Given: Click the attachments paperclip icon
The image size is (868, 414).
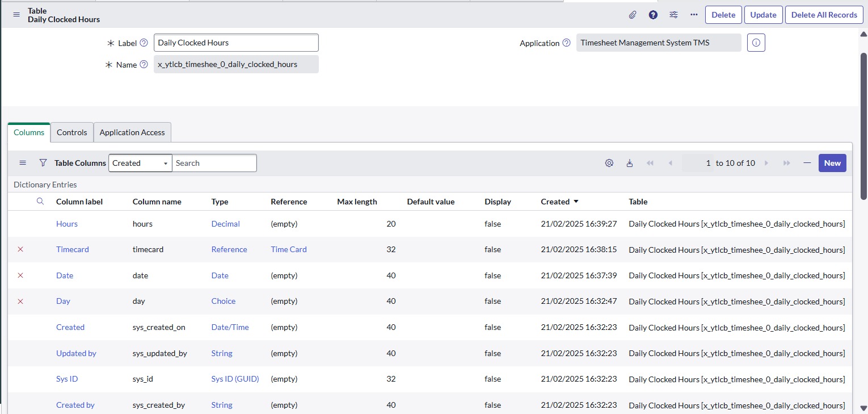Looking at the screenshot, I should point(633,15).
